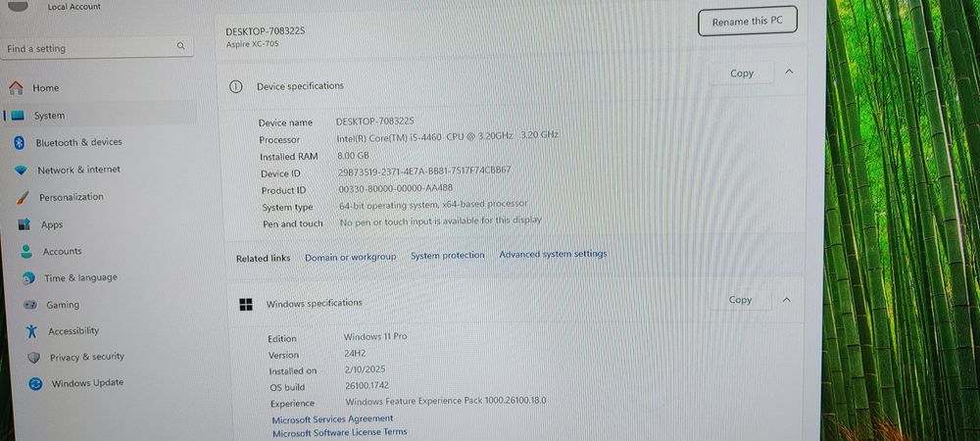Viewport: 980px width, 441px height.
Task: Select the Version value 24H2
Action: tap(355, 354)
